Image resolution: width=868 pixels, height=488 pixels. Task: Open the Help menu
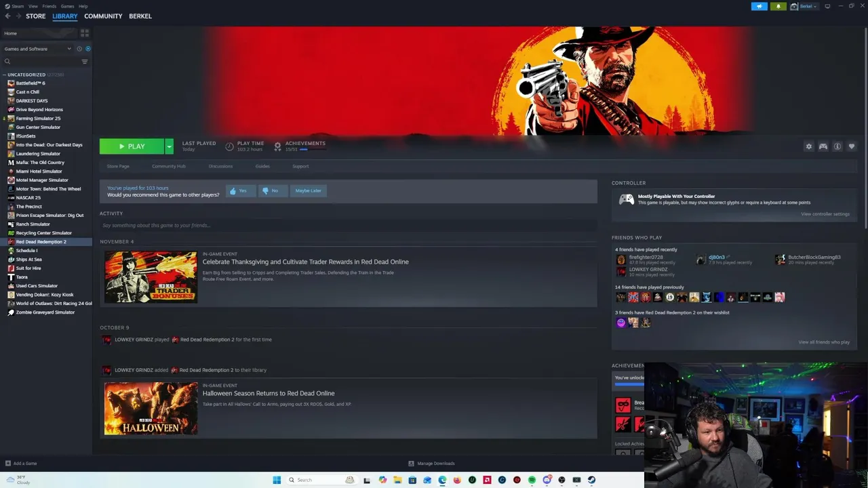click(83, 6)
